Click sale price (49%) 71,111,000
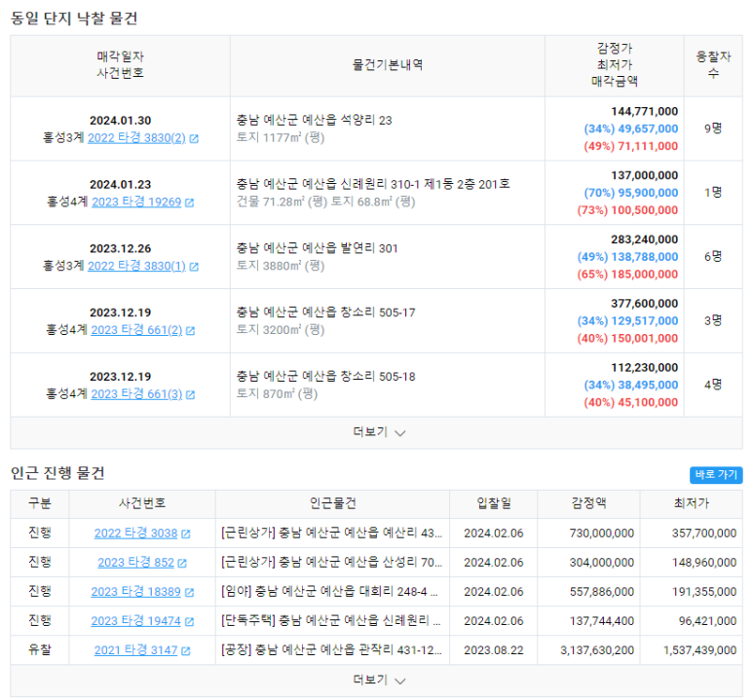753x700 pixels. 631,146
